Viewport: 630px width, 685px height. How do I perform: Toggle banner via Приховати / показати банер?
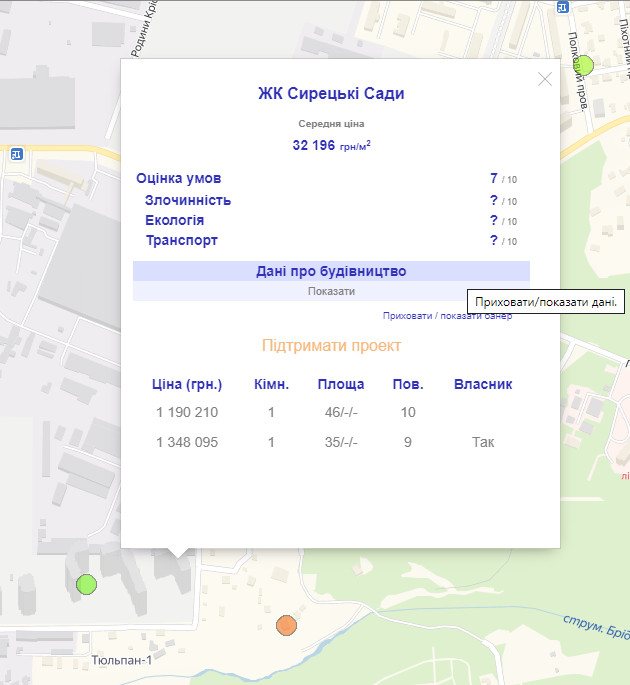447,315
